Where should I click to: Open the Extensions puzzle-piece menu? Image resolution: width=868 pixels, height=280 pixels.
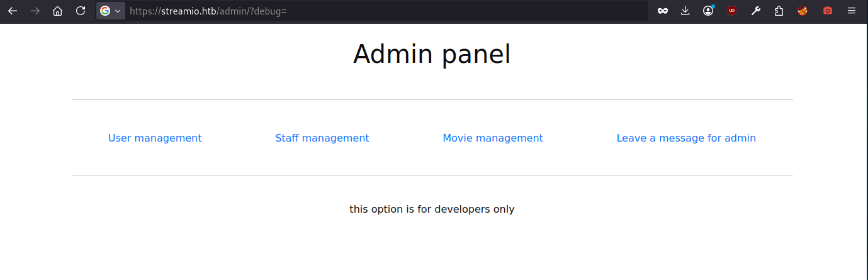click(779, 11)
